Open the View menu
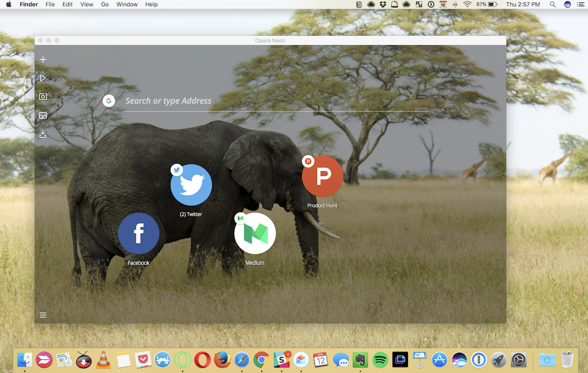588x373 pixels. 87,4
